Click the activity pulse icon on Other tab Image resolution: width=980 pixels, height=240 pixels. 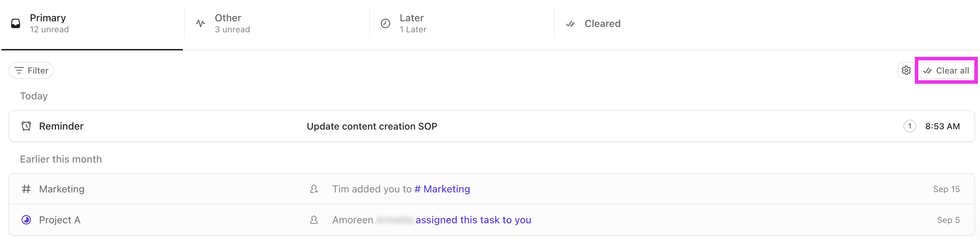point(201,24)
